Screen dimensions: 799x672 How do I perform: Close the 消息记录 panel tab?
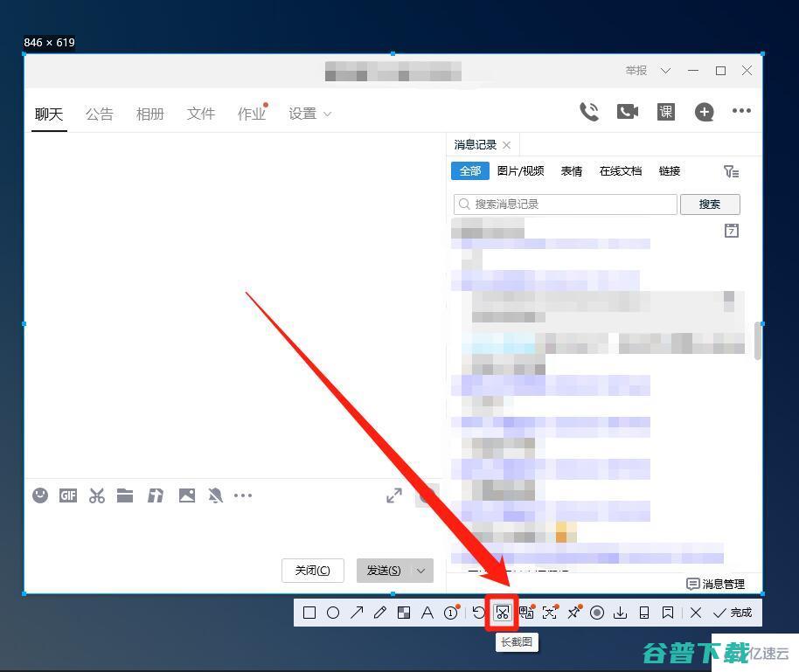pyautogui.click(x=506, y=145)
